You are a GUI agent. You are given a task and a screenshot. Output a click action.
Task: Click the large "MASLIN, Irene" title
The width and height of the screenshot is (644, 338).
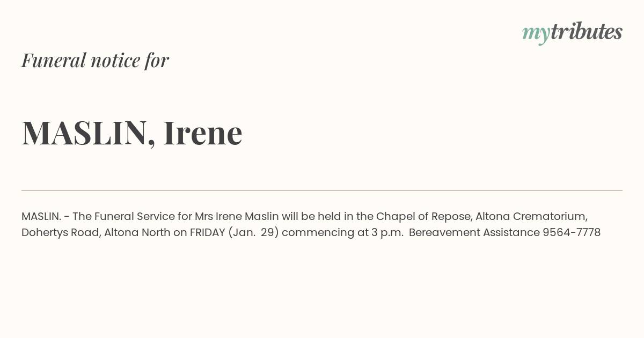click(132, 133)
